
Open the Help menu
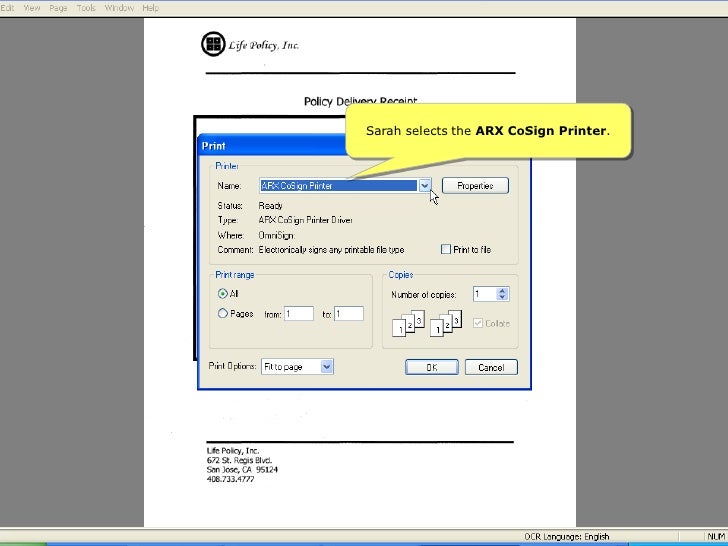pos(150,8)
